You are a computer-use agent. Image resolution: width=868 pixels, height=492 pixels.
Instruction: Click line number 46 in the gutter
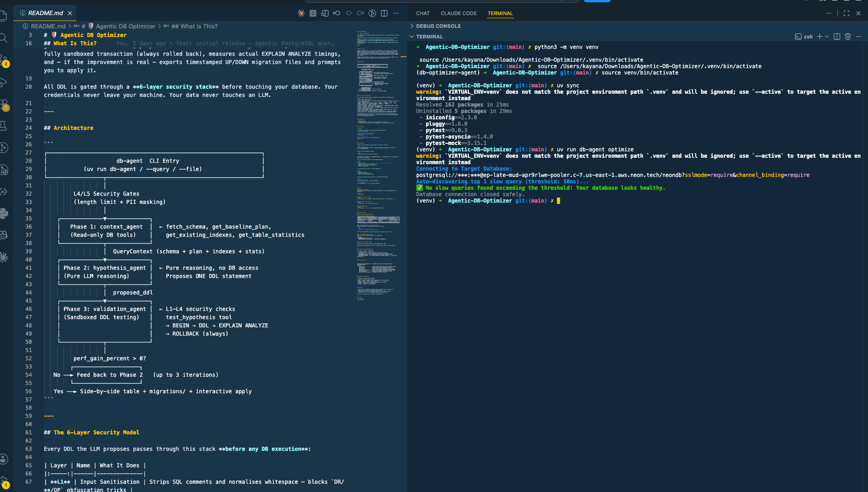[28, 309]
